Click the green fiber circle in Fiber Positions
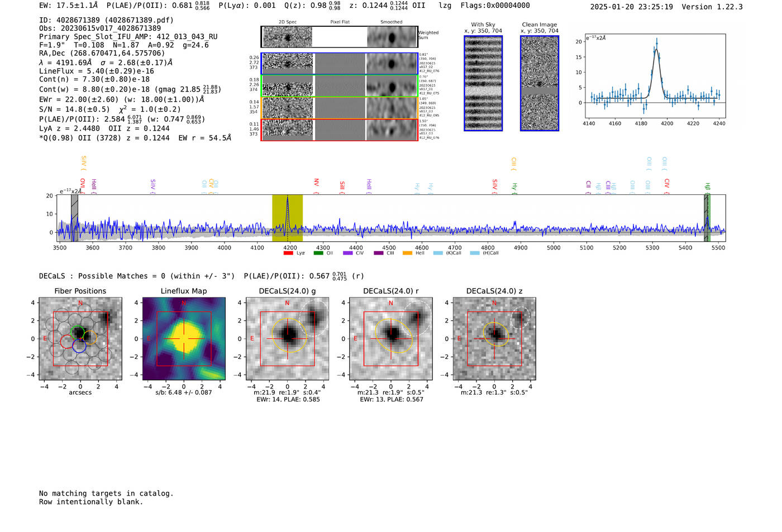 click(x=79, y=333)
